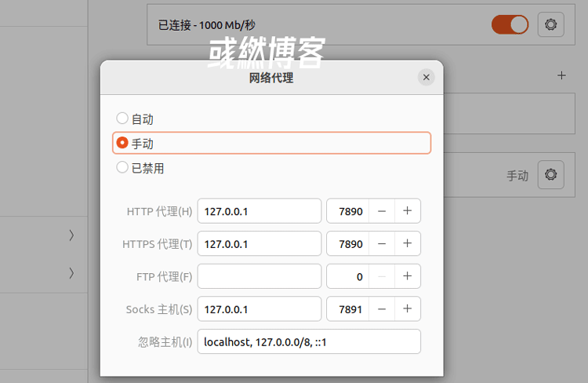Image resolution: width=588 pixels, height=383 pixels.
Task: Select the 已禁用 proxy radio button
Action: 122,167
